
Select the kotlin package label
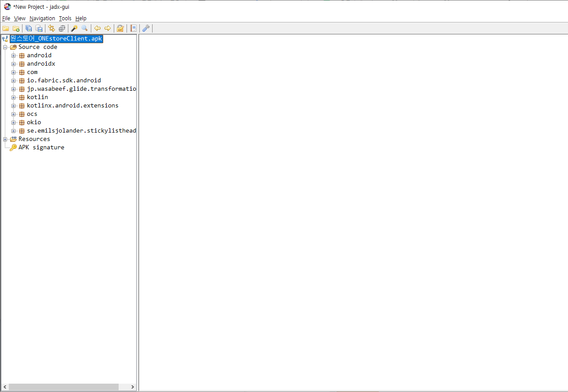click(37, 97)
